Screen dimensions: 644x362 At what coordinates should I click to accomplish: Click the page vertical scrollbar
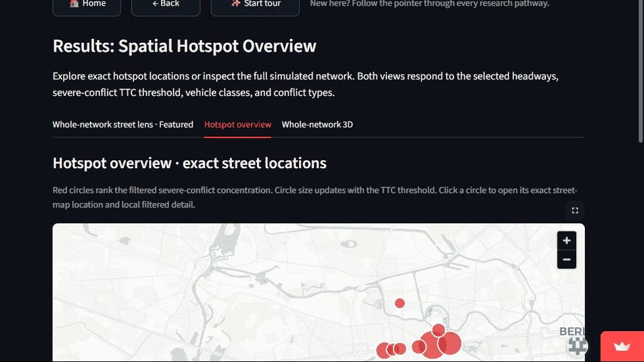pyautogui.click(x=641, y=72)
